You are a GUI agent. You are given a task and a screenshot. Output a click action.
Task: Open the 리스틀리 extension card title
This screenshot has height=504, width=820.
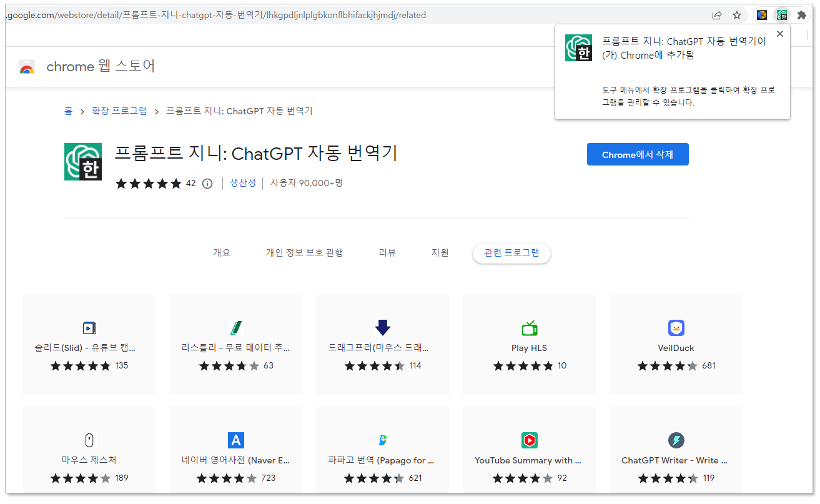[235, 348]
